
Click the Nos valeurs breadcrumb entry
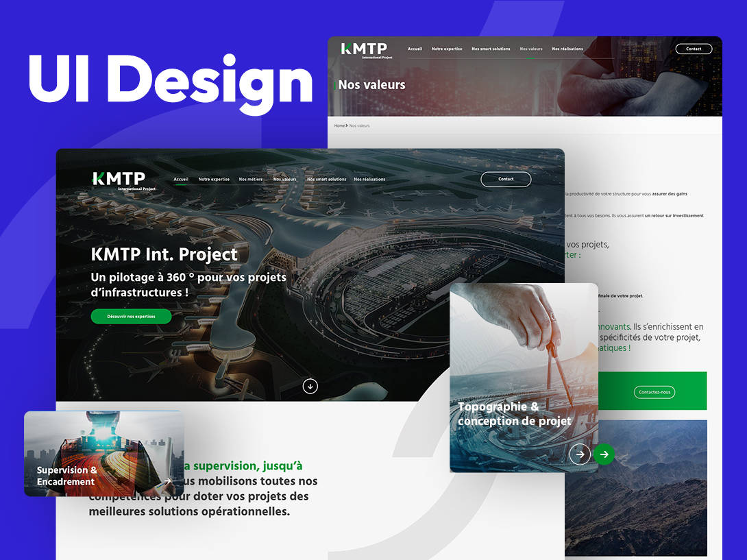pyautogui.click(x=359, y=126)
